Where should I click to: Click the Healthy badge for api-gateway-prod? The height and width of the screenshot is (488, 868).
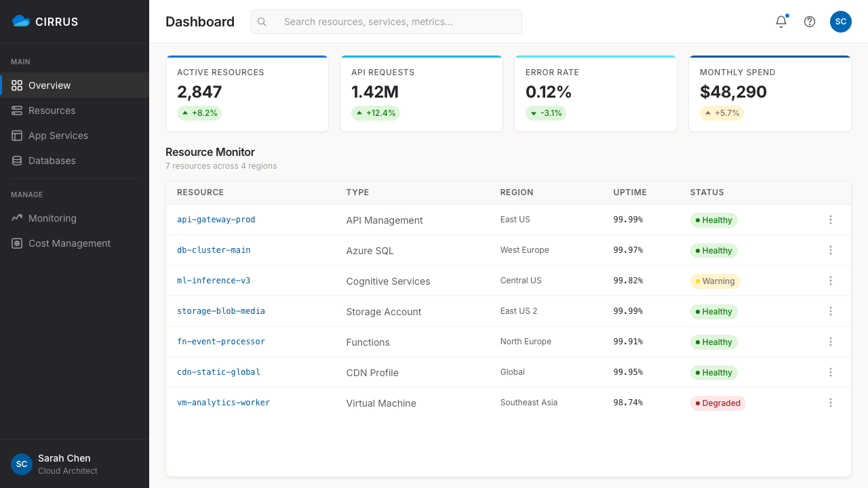(x=714, y=220)
